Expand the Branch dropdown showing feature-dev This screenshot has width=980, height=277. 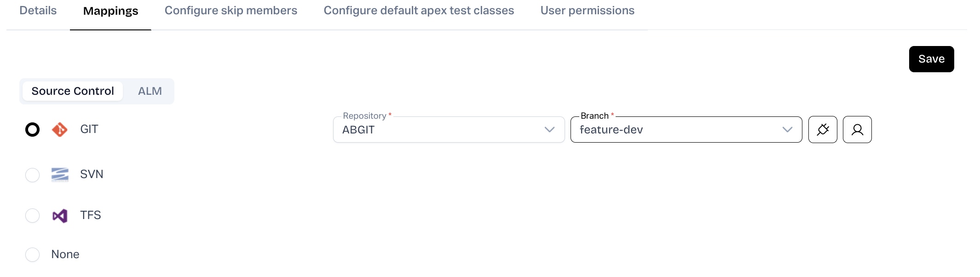676,130
